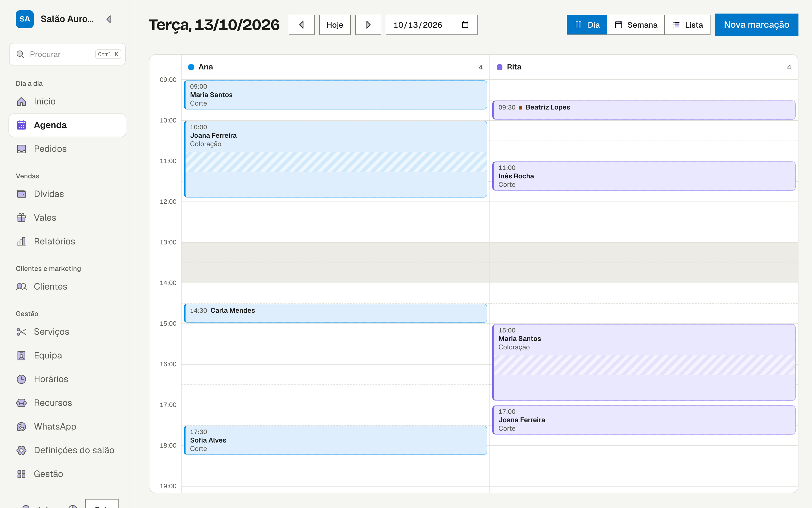Open Inês Rocha 11:00 Corte appointment

(x=644, y=176)
